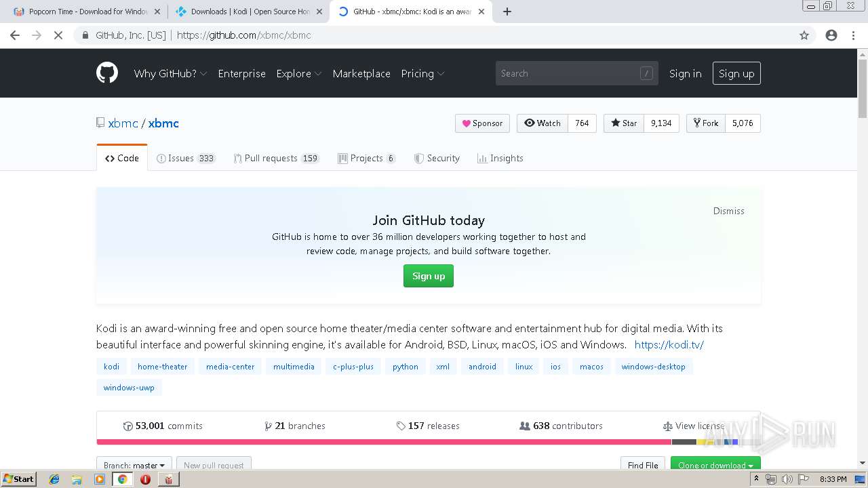Open the Issues tab
The image size is (868, 488).
point(186,158)
